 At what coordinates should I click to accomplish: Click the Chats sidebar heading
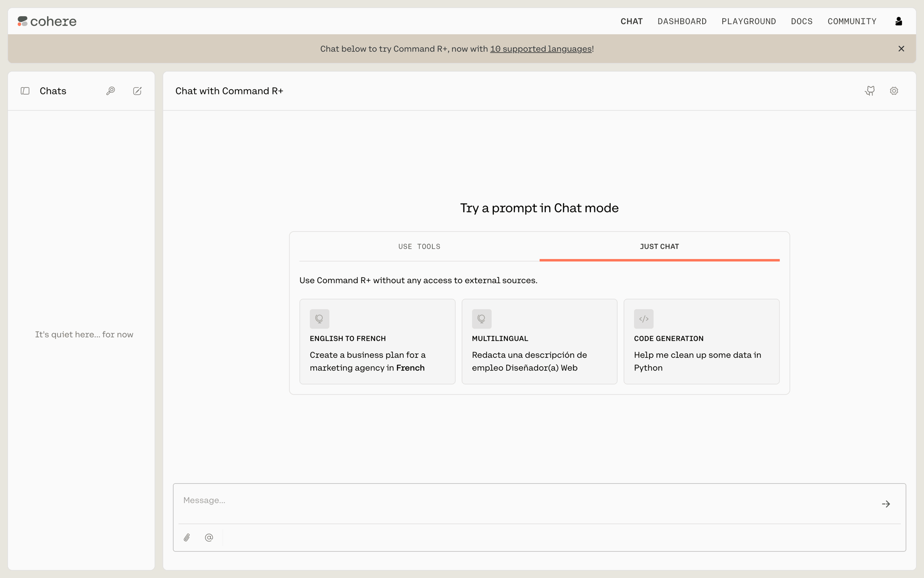click(53, 91)
